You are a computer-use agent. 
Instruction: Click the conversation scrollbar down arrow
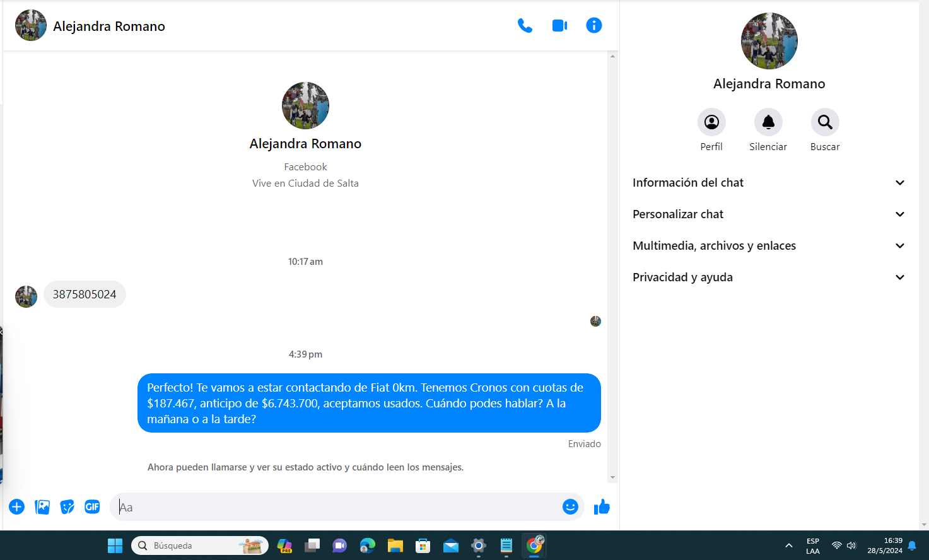pyautogui.click(x=612, y=477)
